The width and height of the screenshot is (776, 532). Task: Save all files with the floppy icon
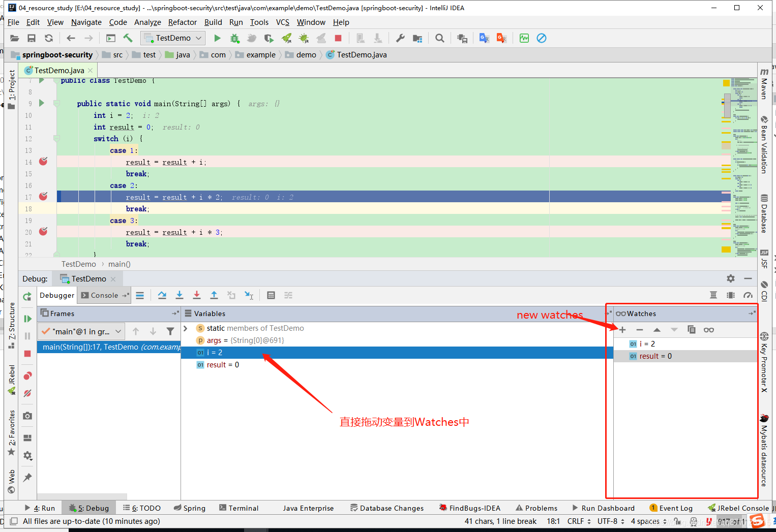32,38
